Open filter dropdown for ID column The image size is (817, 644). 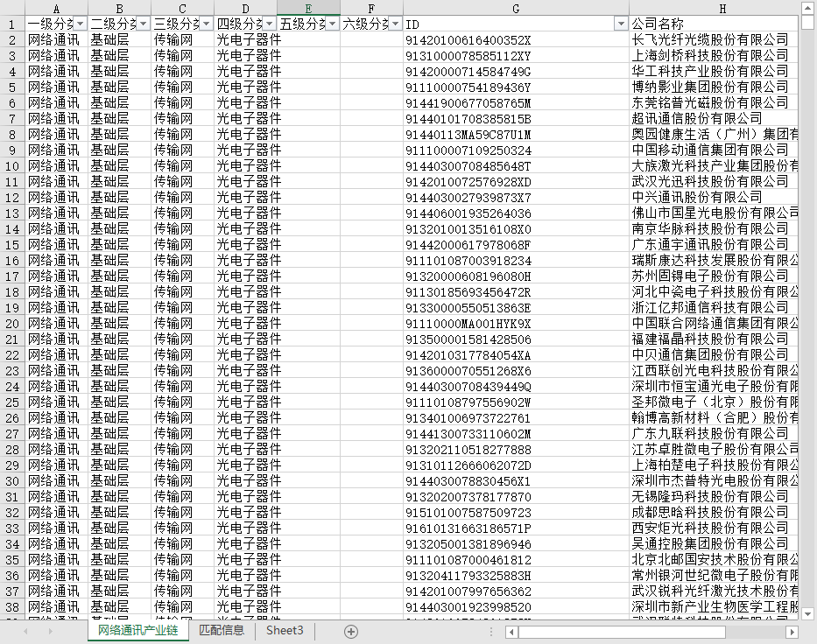621,24
